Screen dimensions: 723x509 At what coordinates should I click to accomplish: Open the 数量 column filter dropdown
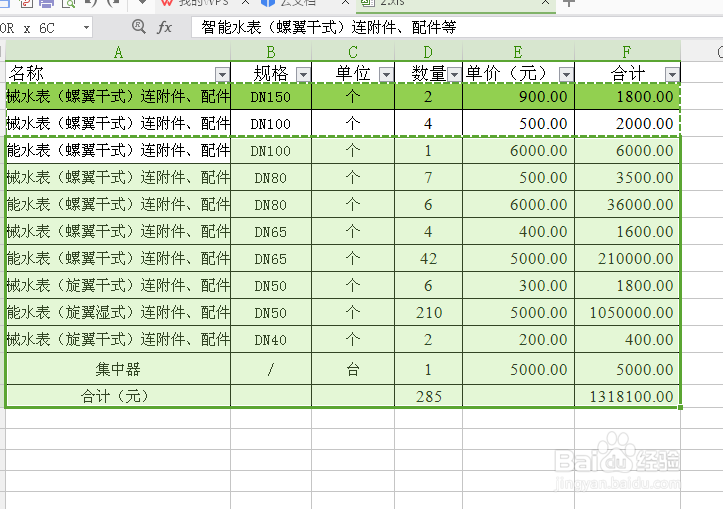click(x=454, y=74)
